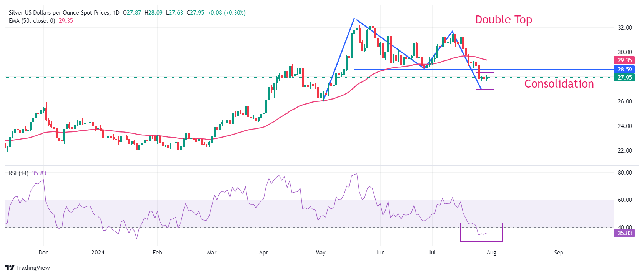Click the Sep label on time axis
644x276 pixels.
(559, 253)
